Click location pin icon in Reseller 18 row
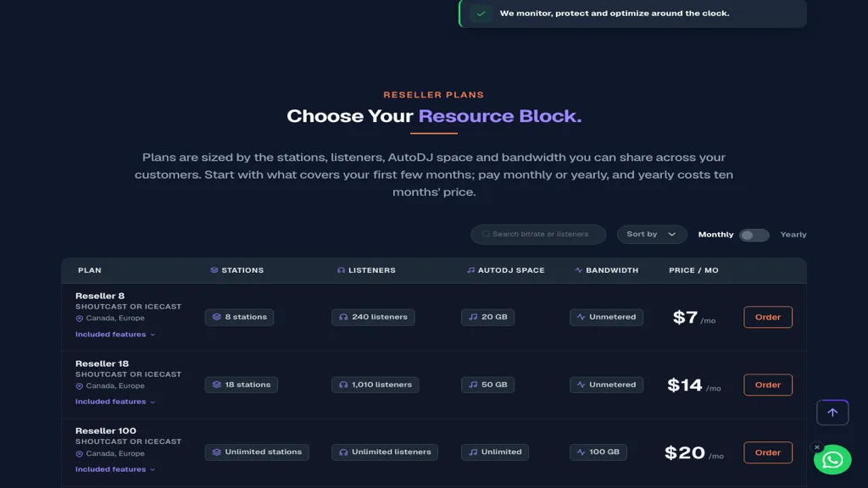868x488 pixels. pos(79,386)
